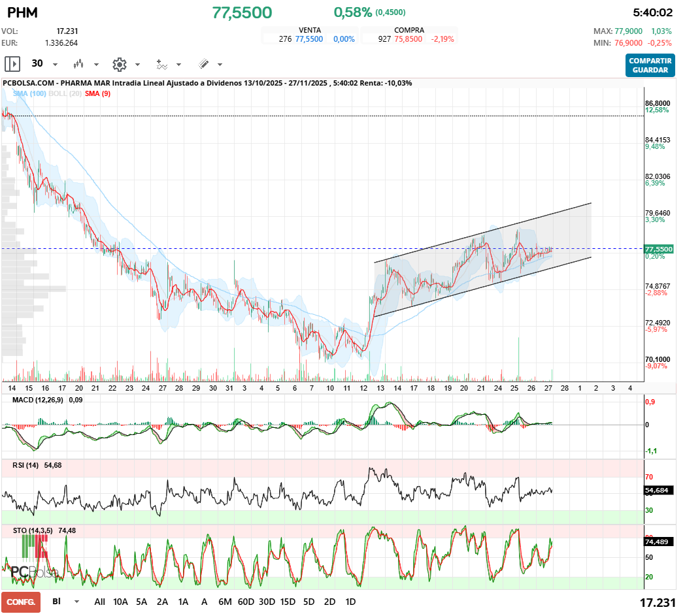685x616 pixels.
Task: Toggle the SMA (9) indicator label
Action: (97, 94)
